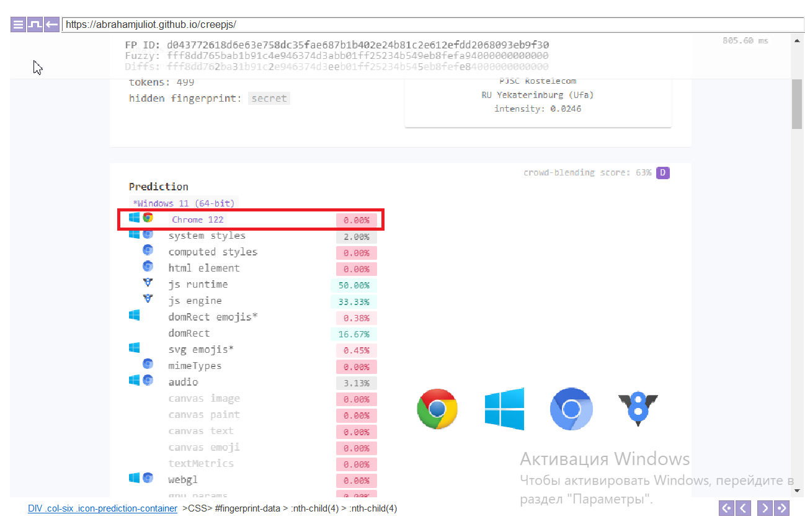Click the Chromium icon beside mimeTypes

coord(148,365)
